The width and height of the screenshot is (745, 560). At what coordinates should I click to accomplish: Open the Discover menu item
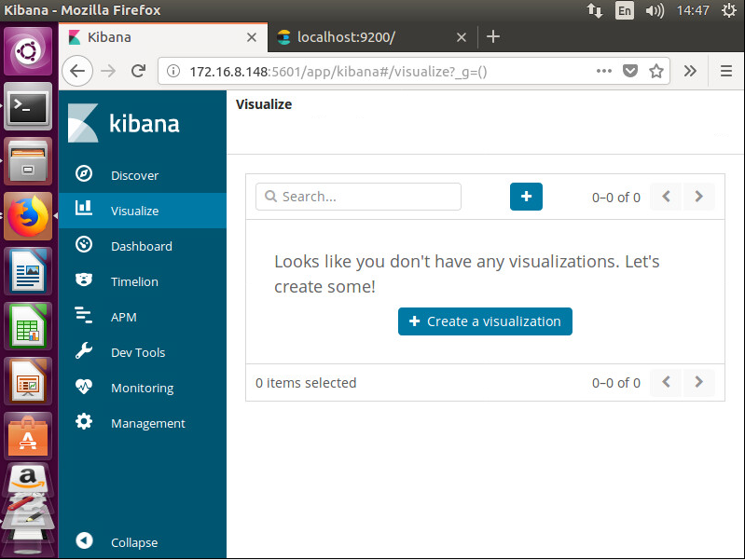(143, 175)
